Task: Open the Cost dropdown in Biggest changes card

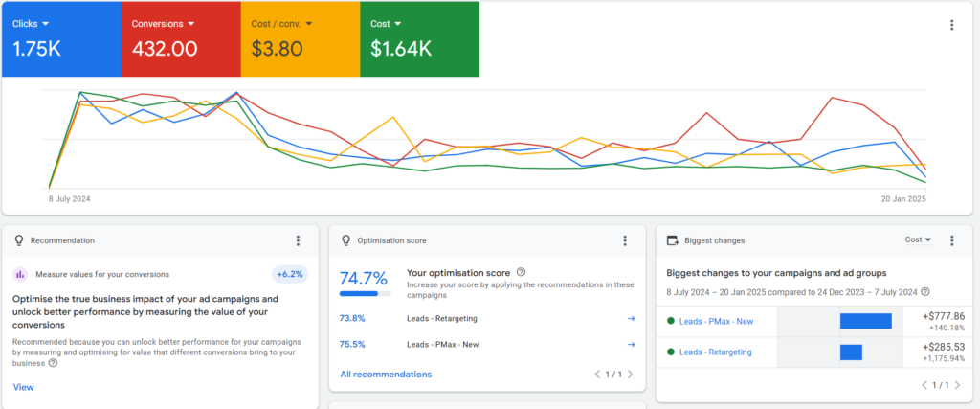Action: point(919,239)
